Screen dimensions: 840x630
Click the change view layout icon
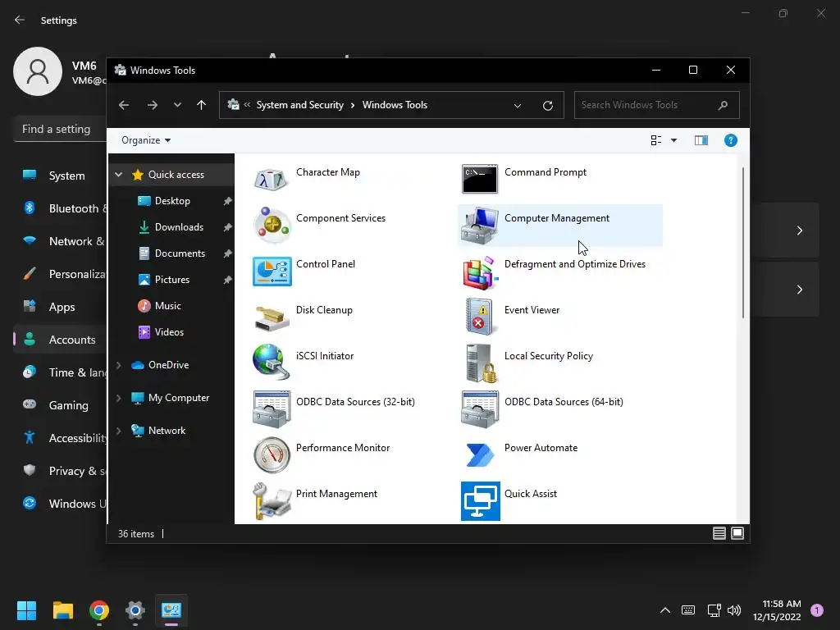pos(655,140)
